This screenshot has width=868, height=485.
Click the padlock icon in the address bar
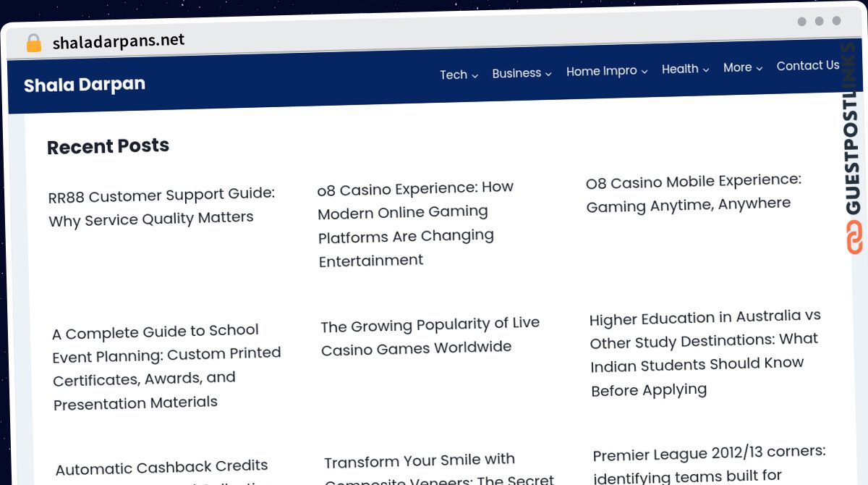click(x=34, y=43)
